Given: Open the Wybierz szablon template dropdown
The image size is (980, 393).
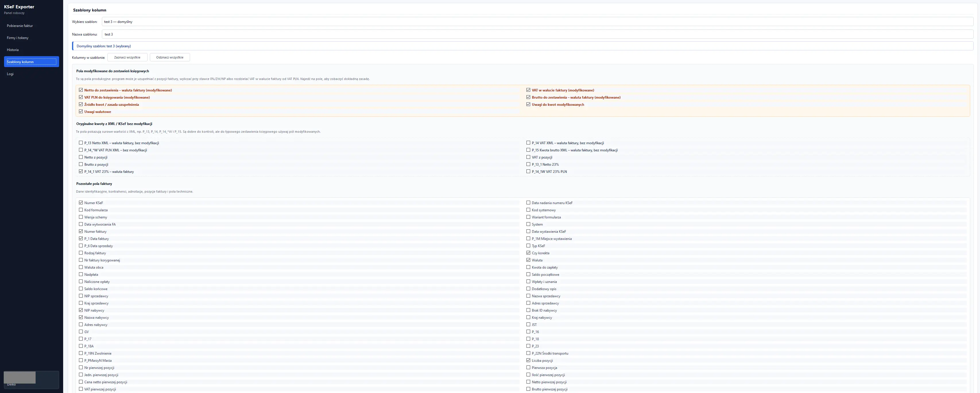Looking at the screenshot, I should tap(537, 22).
